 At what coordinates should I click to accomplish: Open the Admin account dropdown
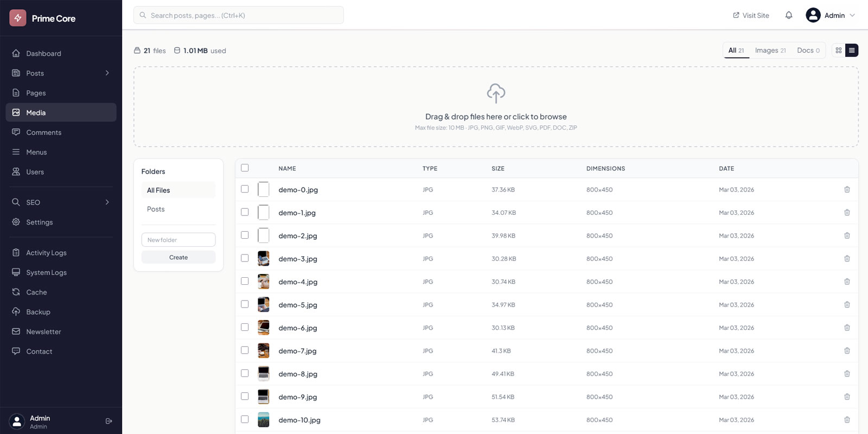pos(830,15)
